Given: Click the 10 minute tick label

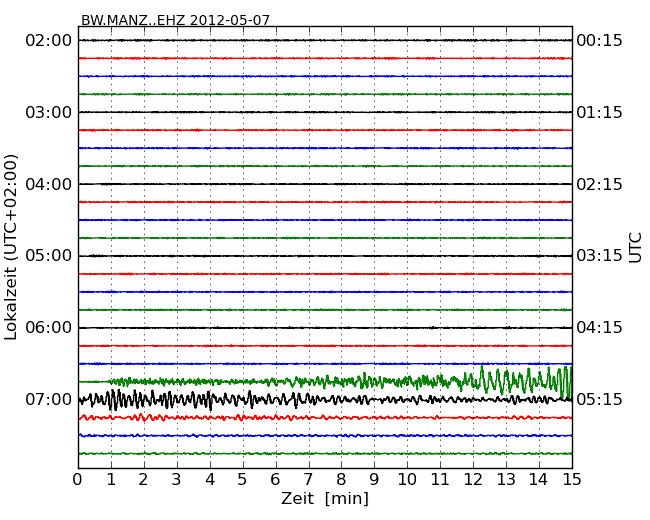Looking at the screenshot, I should click(x=407, y=480).
